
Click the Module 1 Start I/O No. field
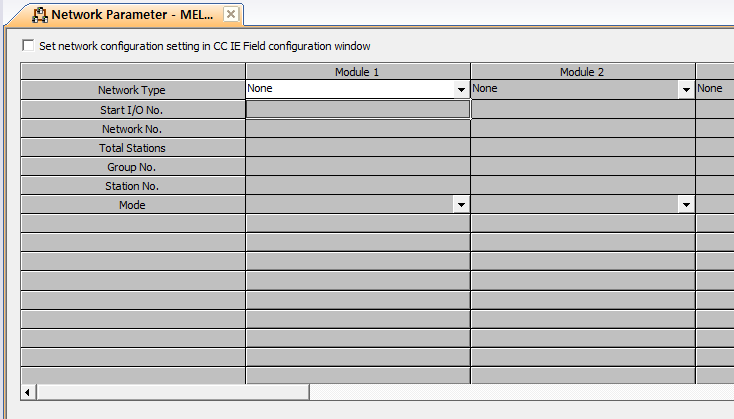pyautogui.click(x=358, y=109)
